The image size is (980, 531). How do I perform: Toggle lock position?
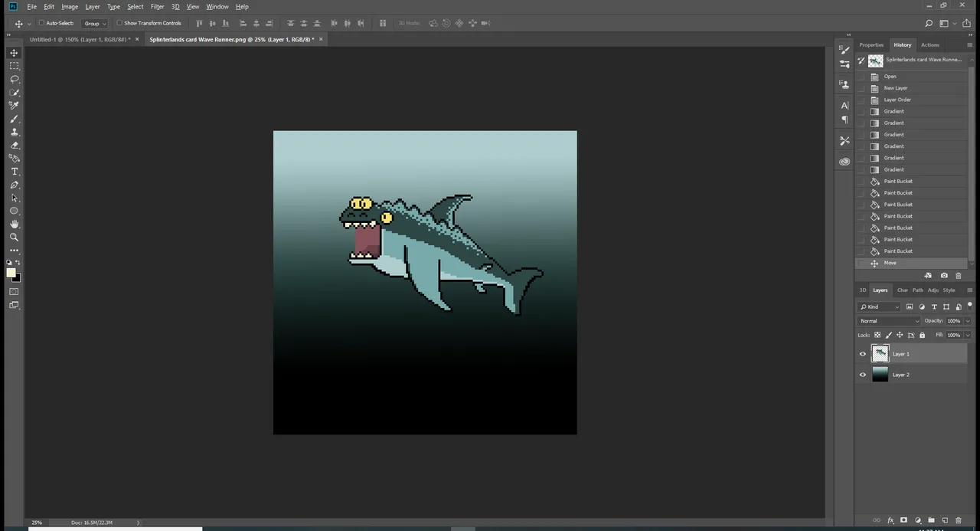pos(900,335)
